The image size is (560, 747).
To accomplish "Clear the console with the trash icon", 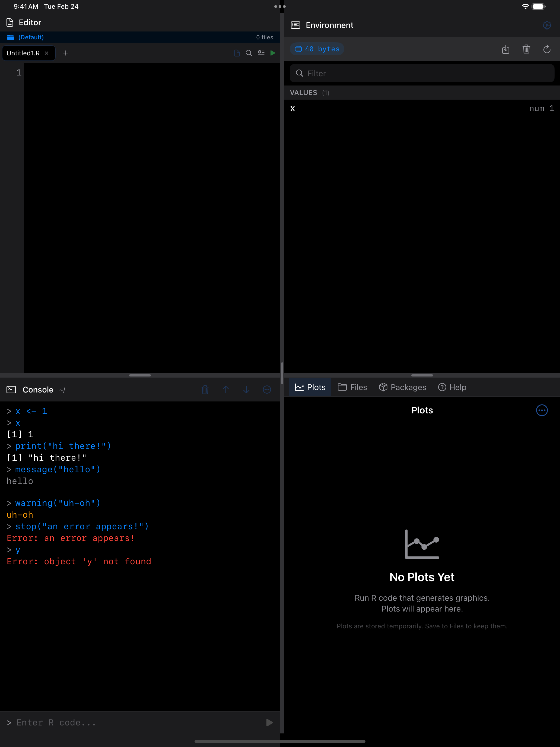I will (205, 389).
